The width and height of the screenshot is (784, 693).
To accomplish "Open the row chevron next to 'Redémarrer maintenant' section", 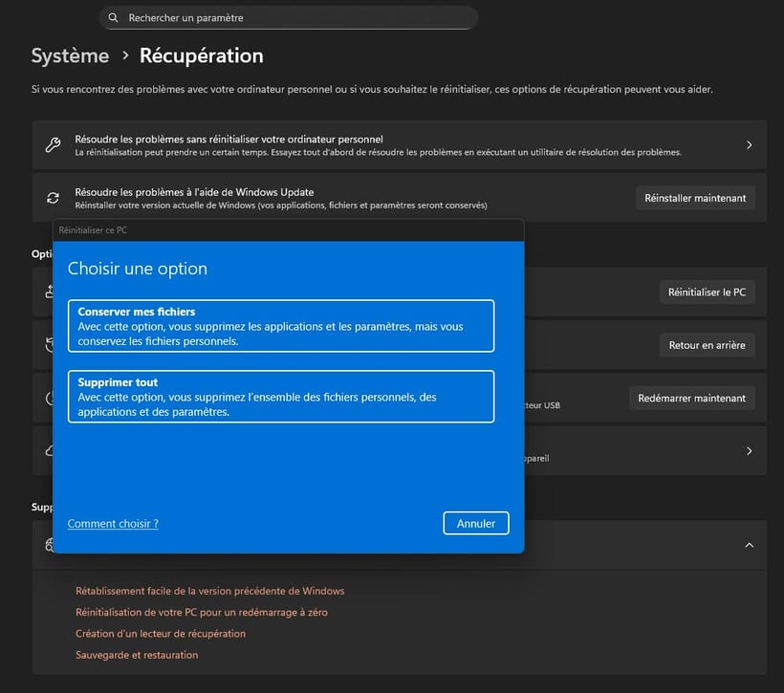I will pyautogui.click(x=749, y=450).
